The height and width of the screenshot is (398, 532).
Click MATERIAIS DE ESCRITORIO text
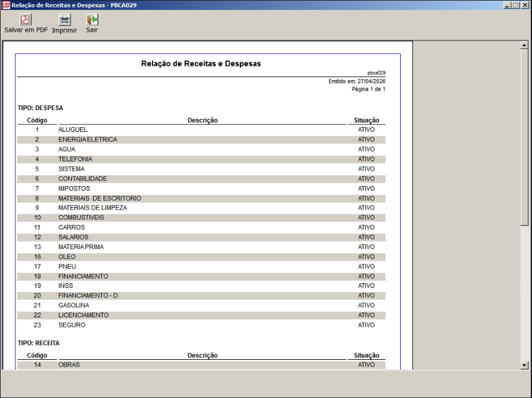(x=100, y=198)
